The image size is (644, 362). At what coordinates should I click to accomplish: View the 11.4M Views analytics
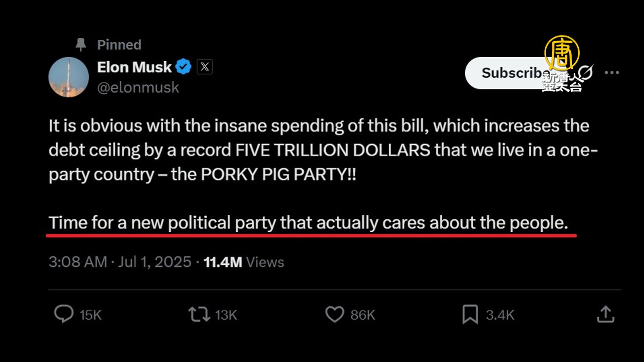point(244,262)
